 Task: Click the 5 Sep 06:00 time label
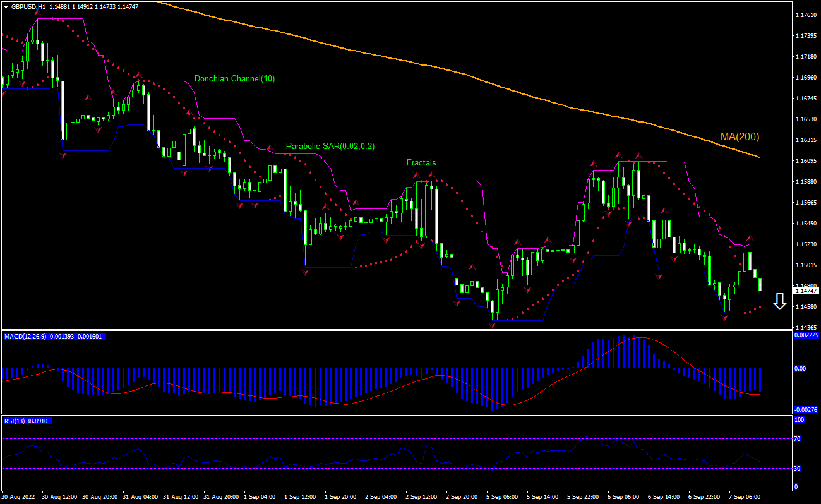tap(502, 497)
